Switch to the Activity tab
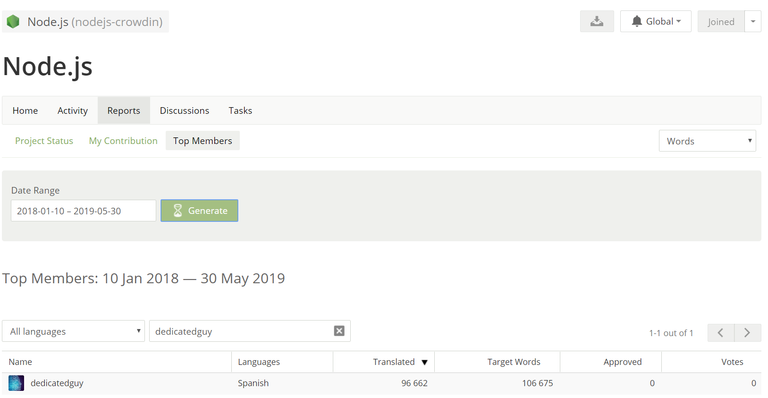The image size is (768, 398). click(72, 111)
